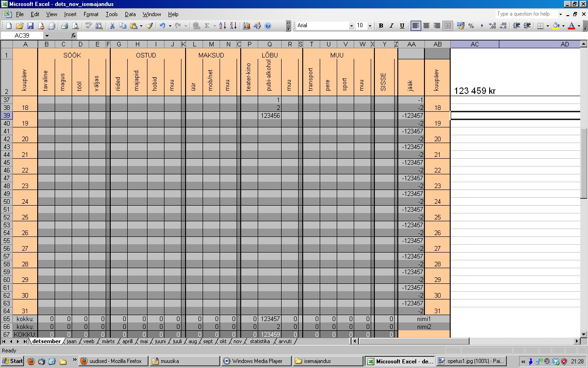
Task: Sort descending Z to A
Action: coord(233,26)
